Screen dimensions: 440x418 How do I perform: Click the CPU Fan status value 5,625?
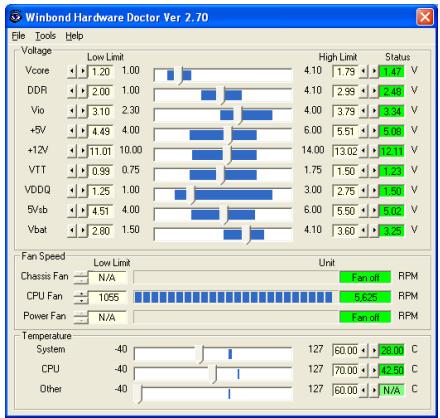[365, 297]
